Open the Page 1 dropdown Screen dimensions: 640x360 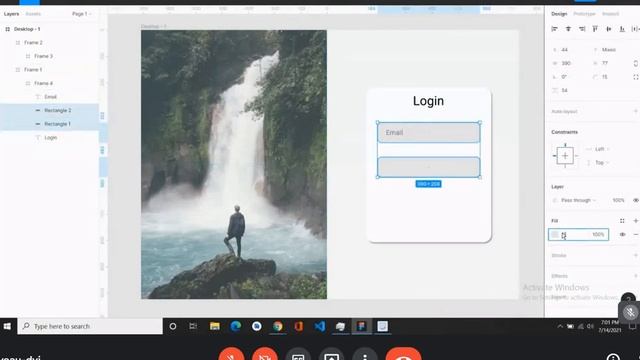[82, 14]
